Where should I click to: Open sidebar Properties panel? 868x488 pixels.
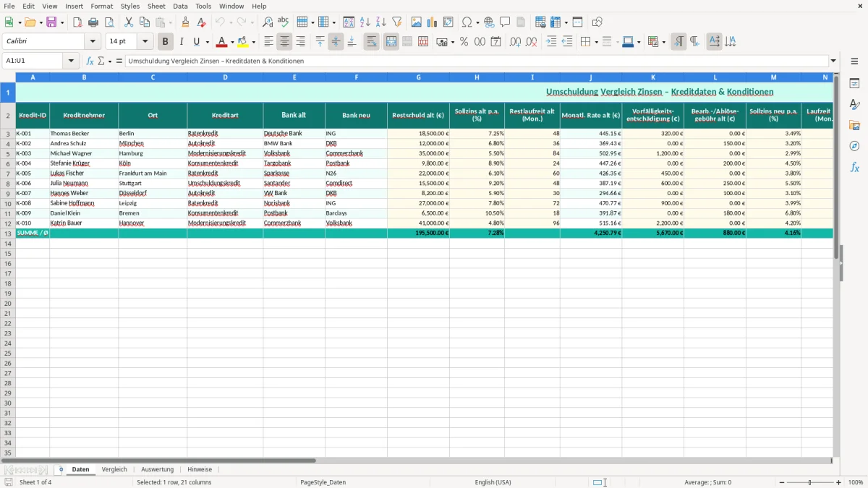(x=854, y=84)
